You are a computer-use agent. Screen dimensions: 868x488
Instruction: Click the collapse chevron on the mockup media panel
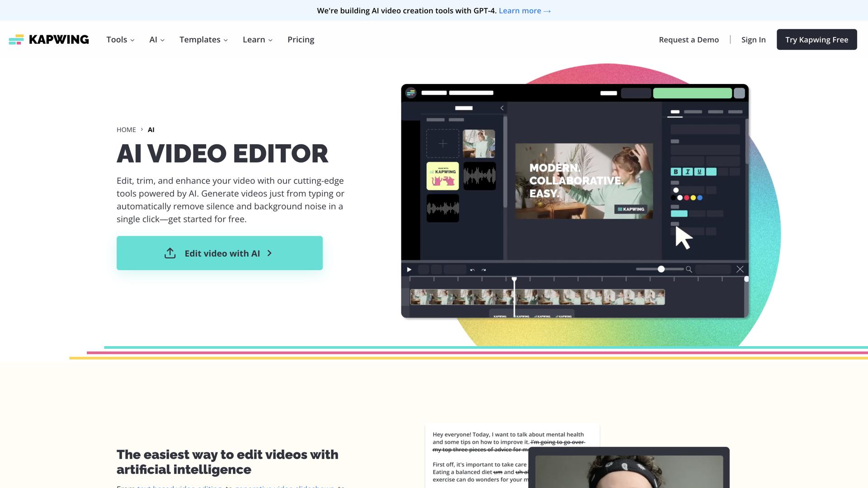tap(502, 108)
